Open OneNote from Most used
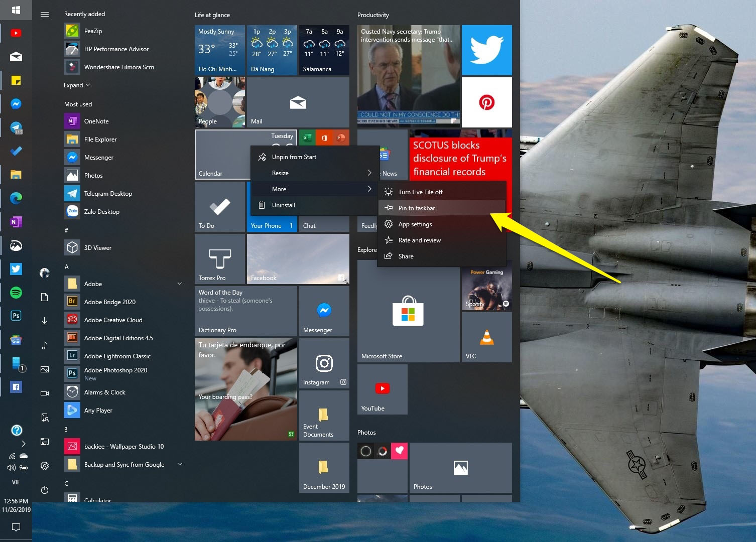This screenshot has width=756, height=542. [x=123, y=121]
